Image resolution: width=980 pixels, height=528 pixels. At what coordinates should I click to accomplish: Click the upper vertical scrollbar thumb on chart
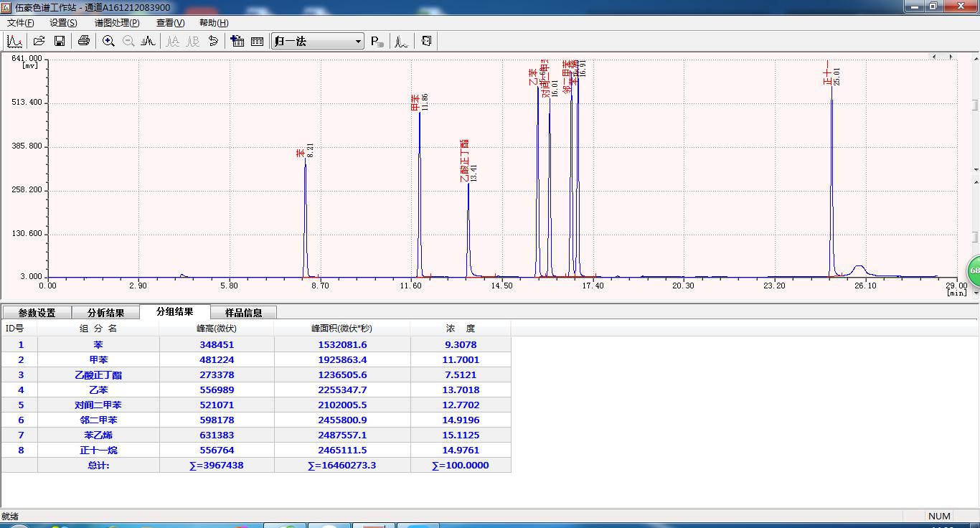coord(976,105)
